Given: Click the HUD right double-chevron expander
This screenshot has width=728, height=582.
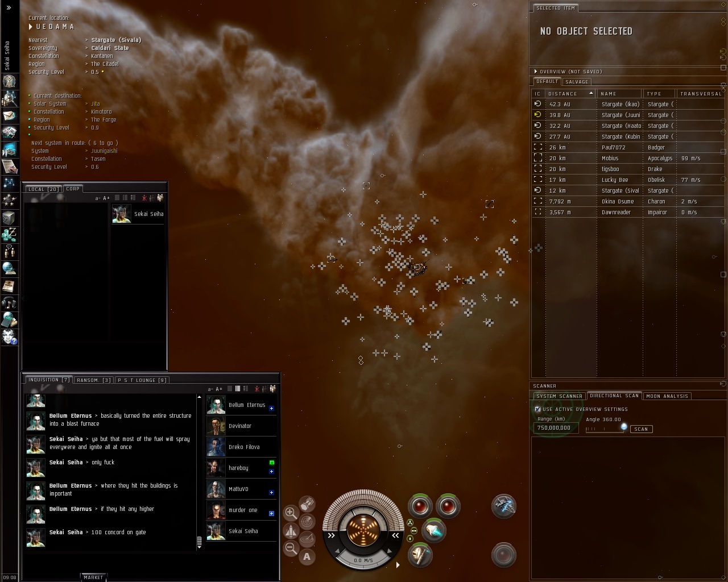Looking at the screenshot, I should (x=395, y=535).
